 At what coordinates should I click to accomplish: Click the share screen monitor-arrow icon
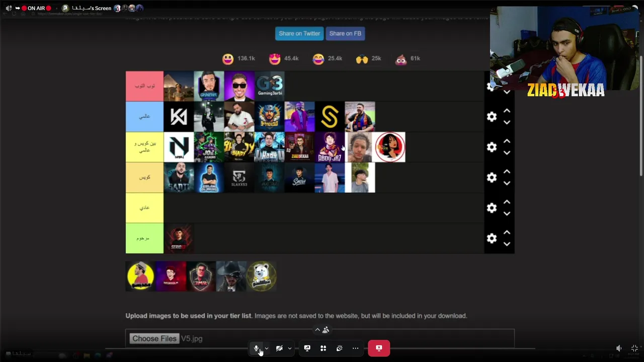point(307,348)
